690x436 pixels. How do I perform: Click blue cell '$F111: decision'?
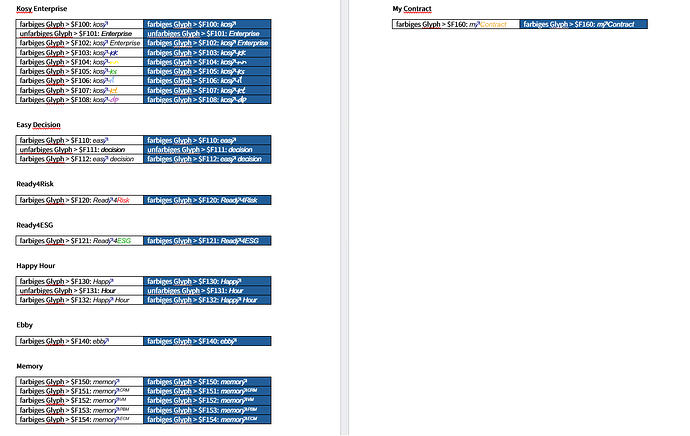pyautogui.click(x=207, y=150)
